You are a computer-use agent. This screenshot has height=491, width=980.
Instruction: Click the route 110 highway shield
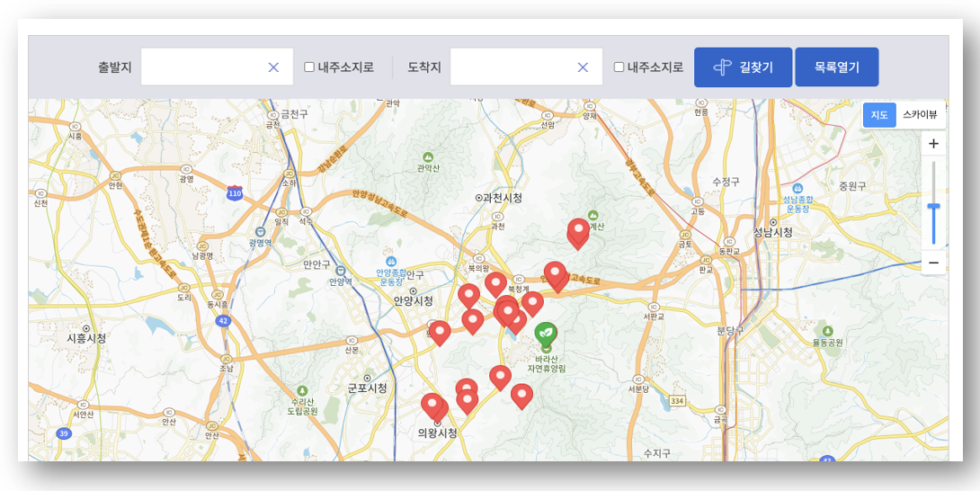click(235, 192)
